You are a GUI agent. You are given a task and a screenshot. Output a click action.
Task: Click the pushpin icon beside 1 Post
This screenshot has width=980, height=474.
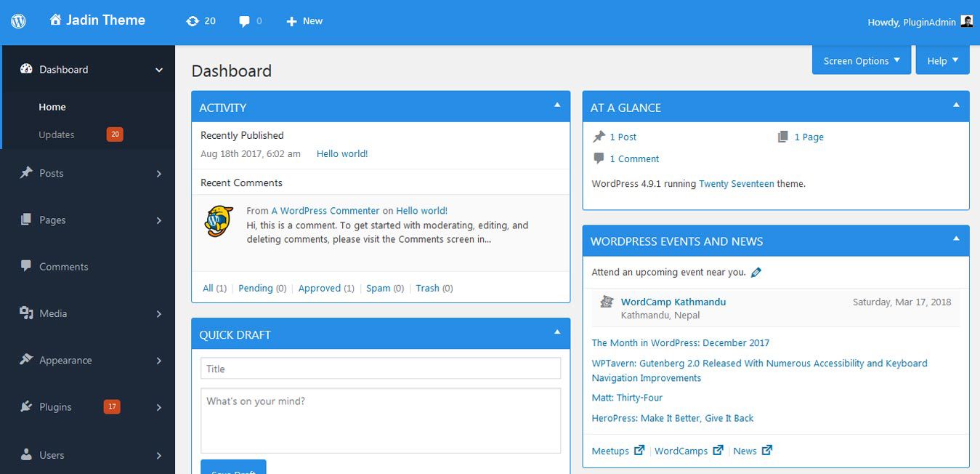pos(599,137)
